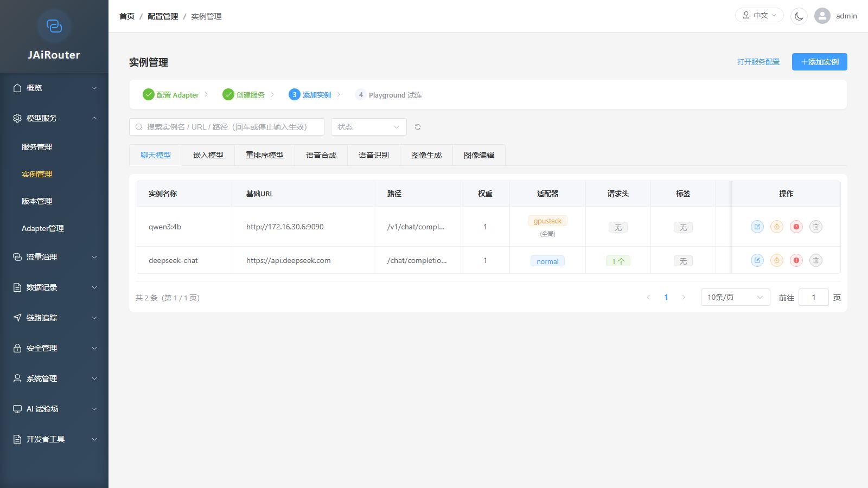Open 10条/页 page size dropdown
Screen dimensions: 868x488
735,297
